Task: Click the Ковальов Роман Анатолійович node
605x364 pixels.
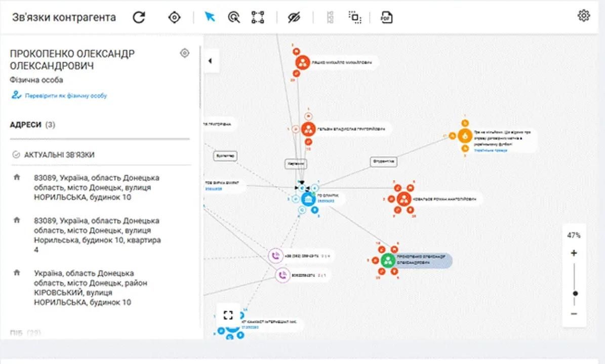Action: 404,199
